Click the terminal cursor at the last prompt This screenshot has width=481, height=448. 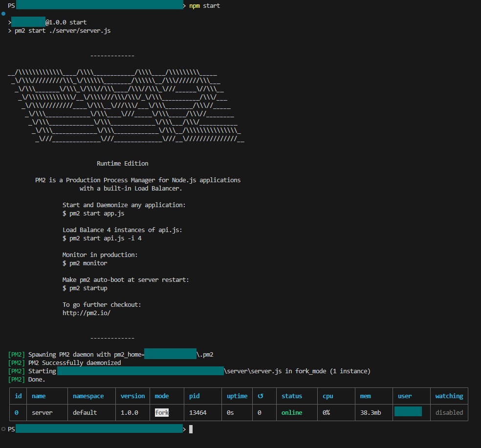tap(191, 429)
